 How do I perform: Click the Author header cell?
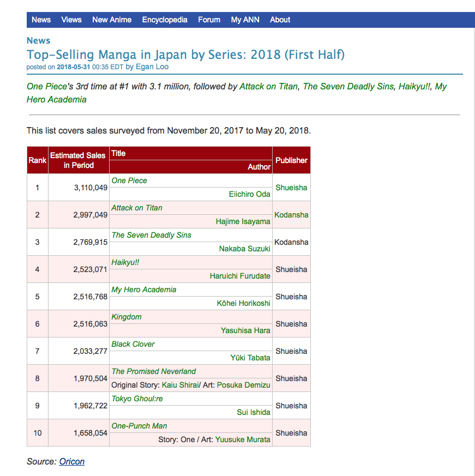[191, 167]
